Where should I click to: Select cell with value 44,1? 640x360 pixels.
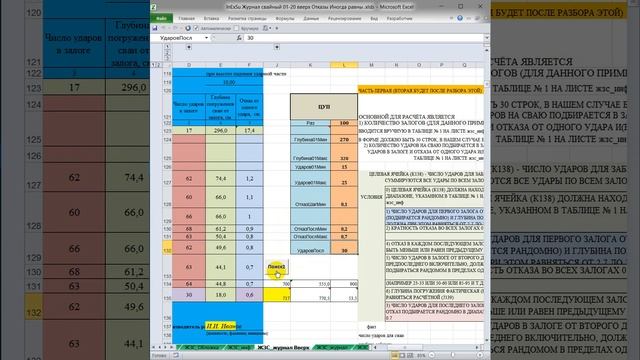point(220,267)
